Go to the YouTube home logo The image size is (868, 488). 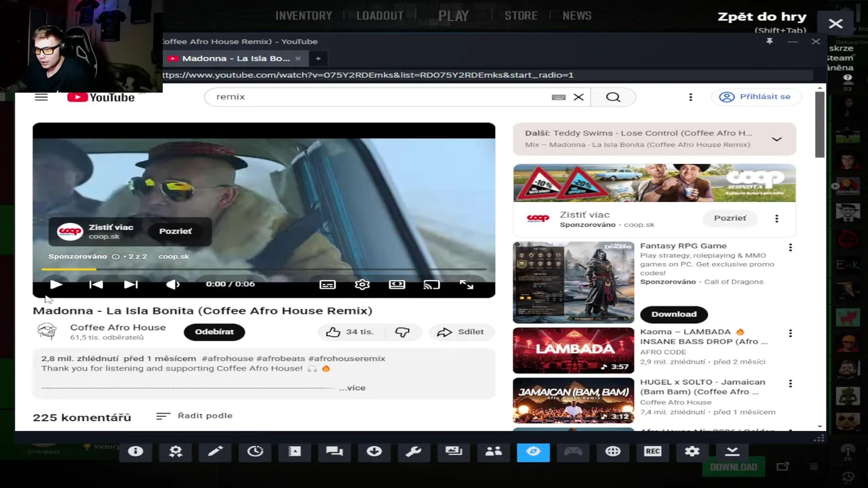point(101,97)
